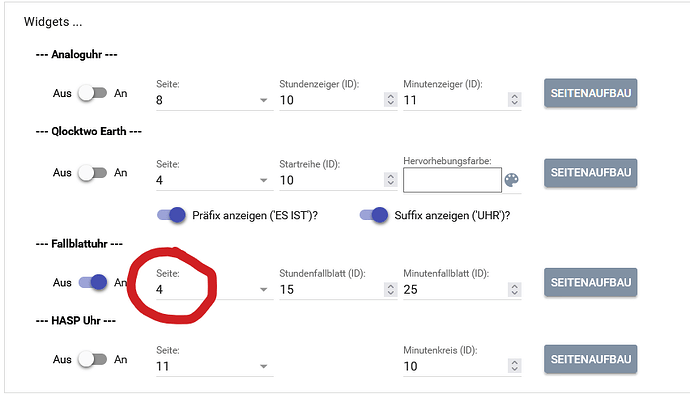Expand the Fallblattuhr Seite dropdown
This screenshot has width=690, height=394.
point(214,290)
